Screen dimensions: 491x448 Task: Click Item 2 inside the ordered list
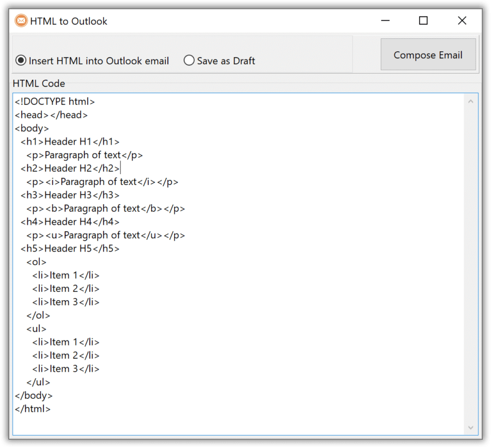coord(65,288)
